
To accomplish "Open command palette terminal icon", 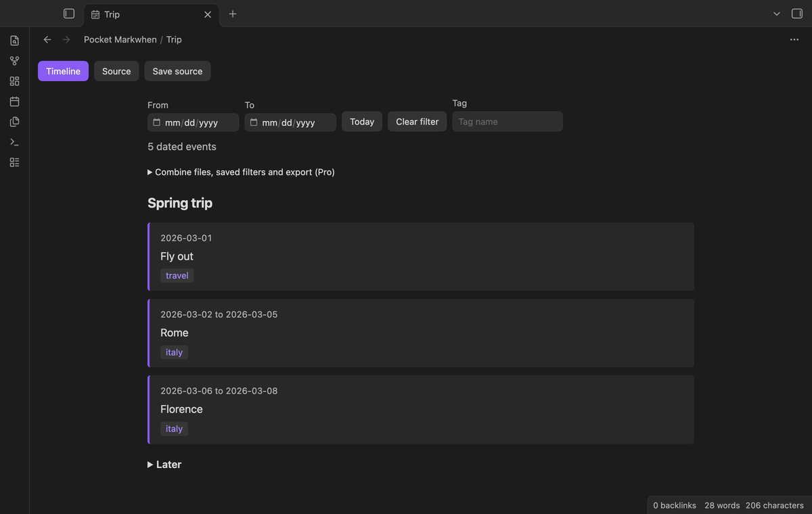I will (x=14, y=142).
